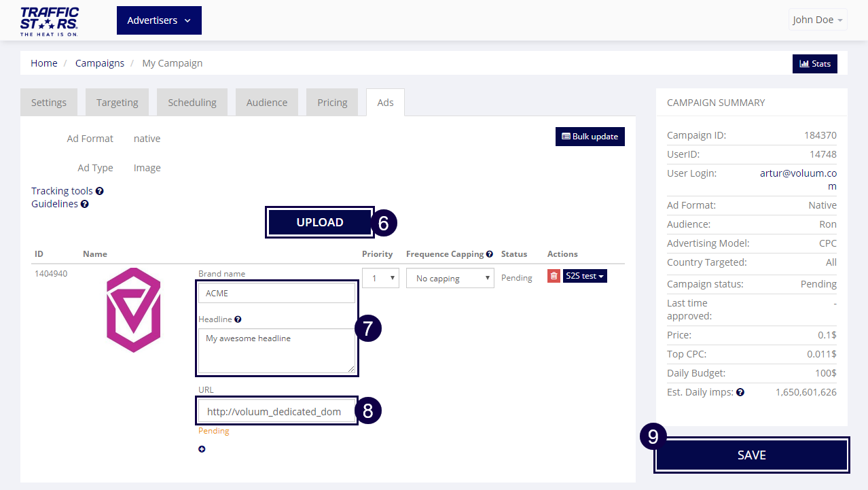Expand the Priority dropdown
The width and height of the screenshot is (868, 490).
point(380,278)
